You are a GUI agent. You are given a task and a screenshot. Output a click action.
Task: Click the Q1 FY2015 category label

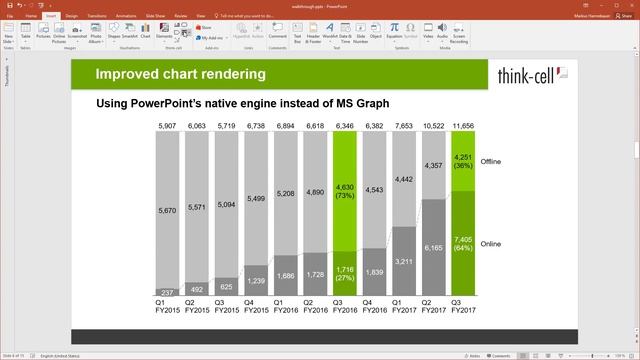pyautogui.click(x=167, y=306)
